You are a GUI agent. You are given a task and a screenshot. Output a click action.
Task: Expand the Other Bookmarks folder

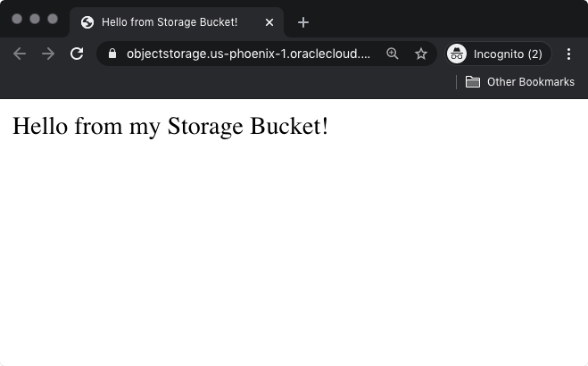520,82
